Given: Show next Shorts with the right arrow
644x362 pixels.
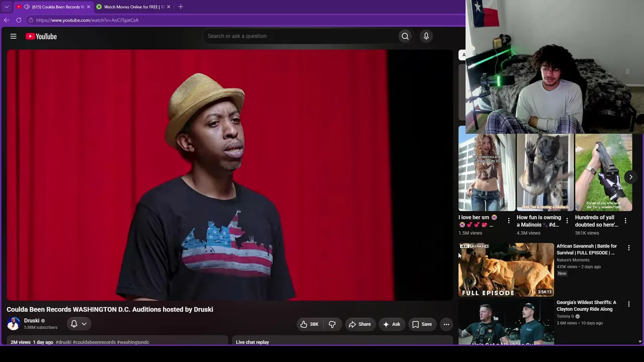Looking at the screenshot, I should coord(631,177).
